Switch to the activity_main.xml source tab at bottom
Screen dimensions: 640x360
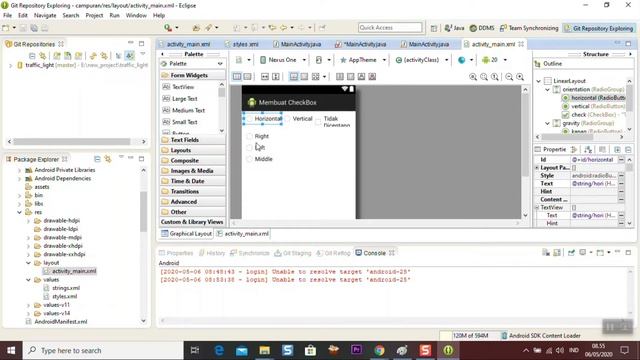click(x=242, y=233)
